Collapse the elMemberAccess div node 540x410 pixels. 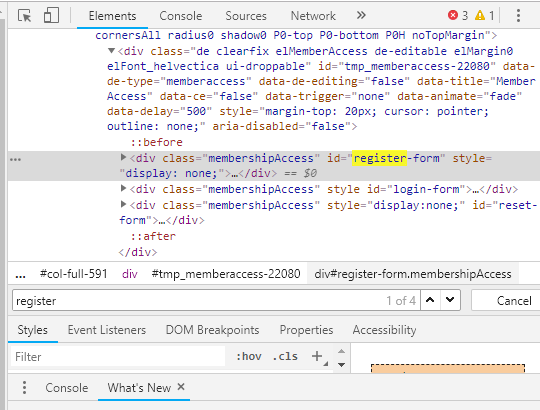point(111,51)
